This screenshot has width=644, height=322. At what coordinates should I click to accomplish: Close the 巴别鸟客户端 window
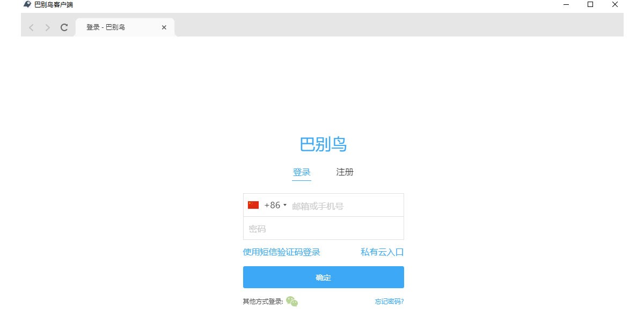[615, 4]
